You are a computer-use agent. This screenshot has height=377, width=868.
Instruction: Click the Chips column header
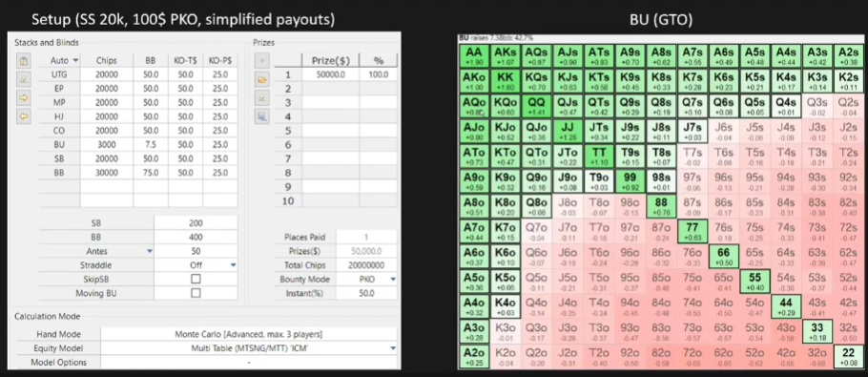tap(106, 60)
